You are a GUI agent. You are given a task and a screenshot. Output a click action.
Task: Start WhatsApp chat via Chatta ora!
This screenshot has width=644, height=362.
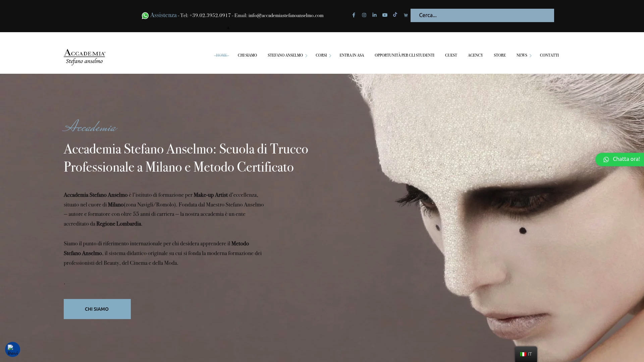click(620, 160)
